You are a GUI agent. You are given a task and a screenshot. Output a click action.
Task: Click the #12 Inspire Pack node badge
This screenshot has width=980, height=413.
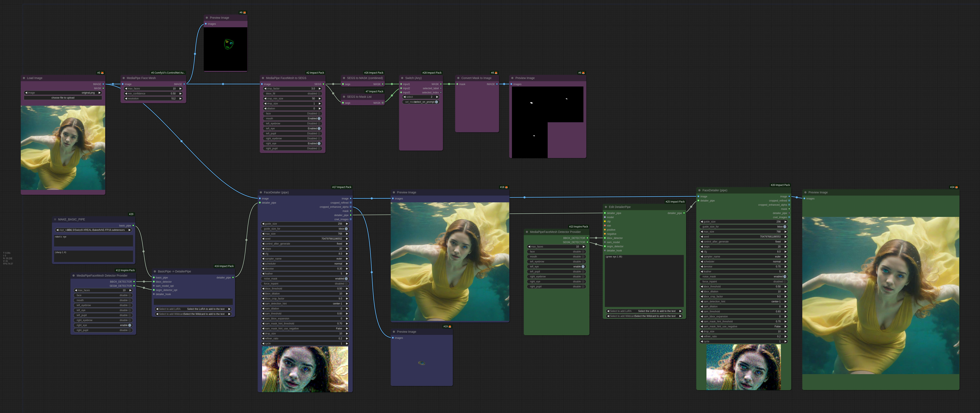125,270
